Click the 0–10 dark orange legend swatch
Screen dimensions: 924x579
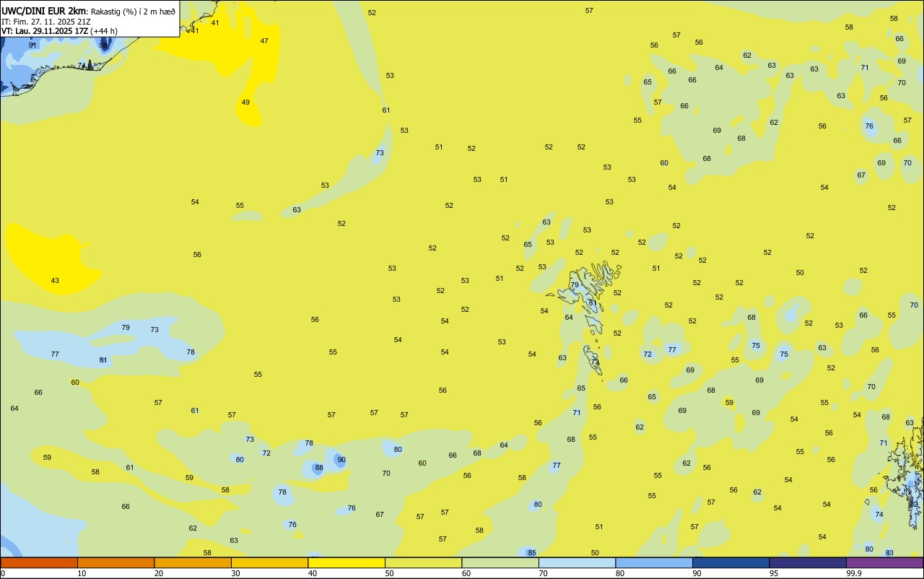pos(39,562)
